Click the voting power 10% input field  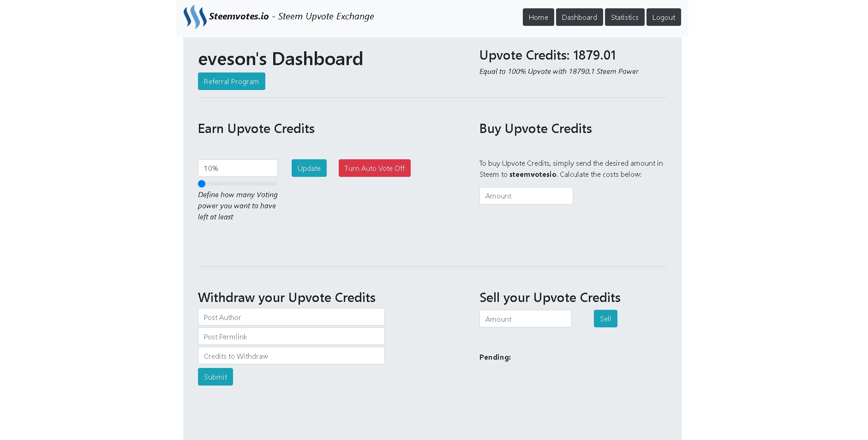238,168
